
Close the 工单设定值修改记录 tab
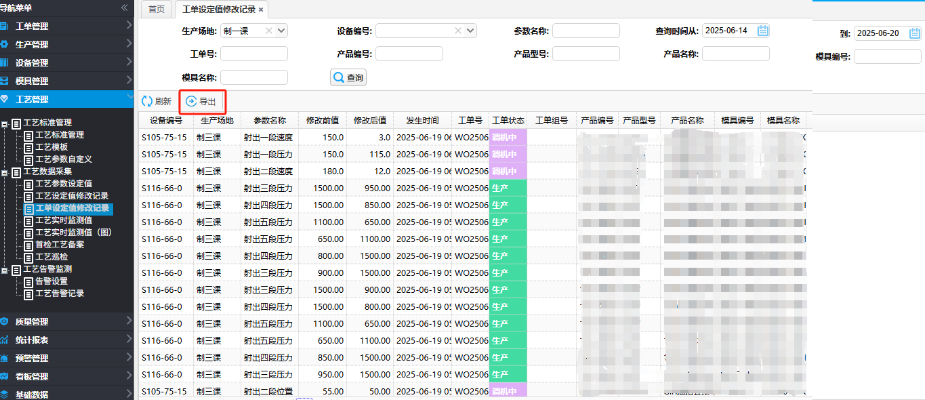261,9
